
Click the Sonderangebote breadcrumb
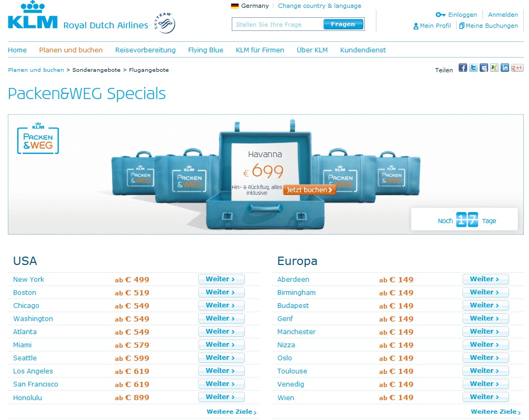(x=96, y=70)
